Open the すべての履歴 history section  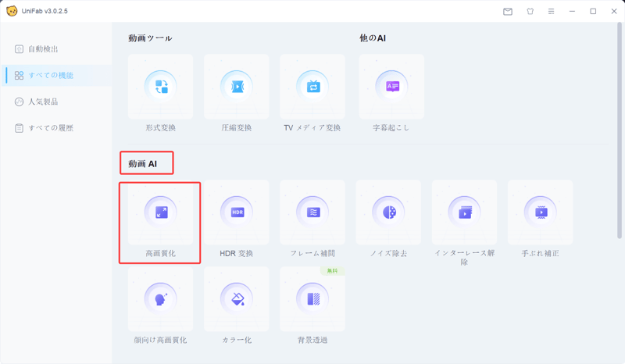[49, 128]
